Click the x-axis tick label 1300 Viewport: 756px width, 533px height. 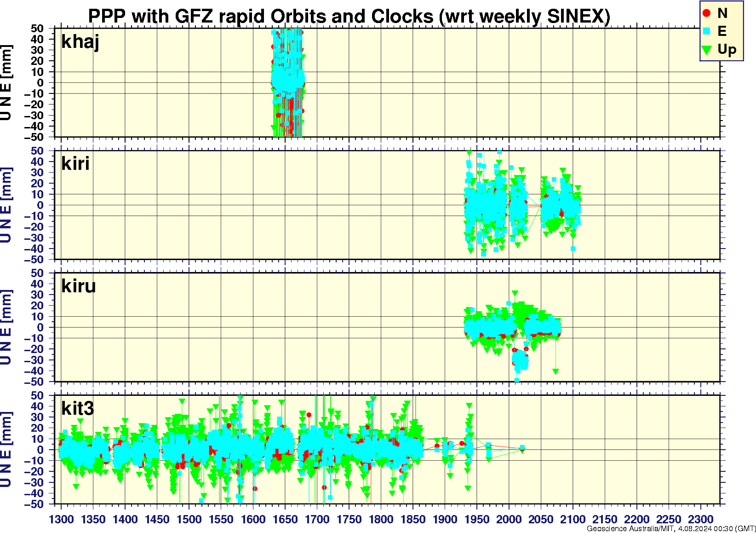(61, 519)
